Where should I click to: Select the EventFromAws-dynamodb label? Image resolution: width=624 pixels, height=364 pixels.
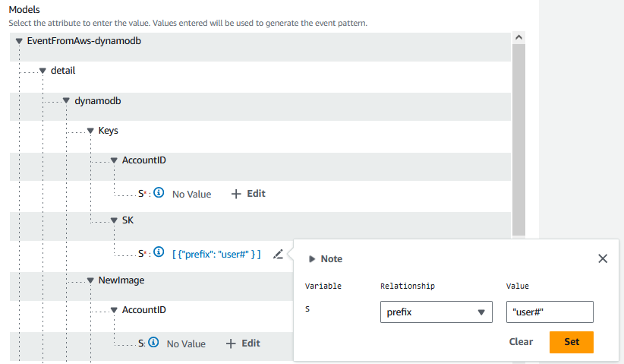[84, 41]
